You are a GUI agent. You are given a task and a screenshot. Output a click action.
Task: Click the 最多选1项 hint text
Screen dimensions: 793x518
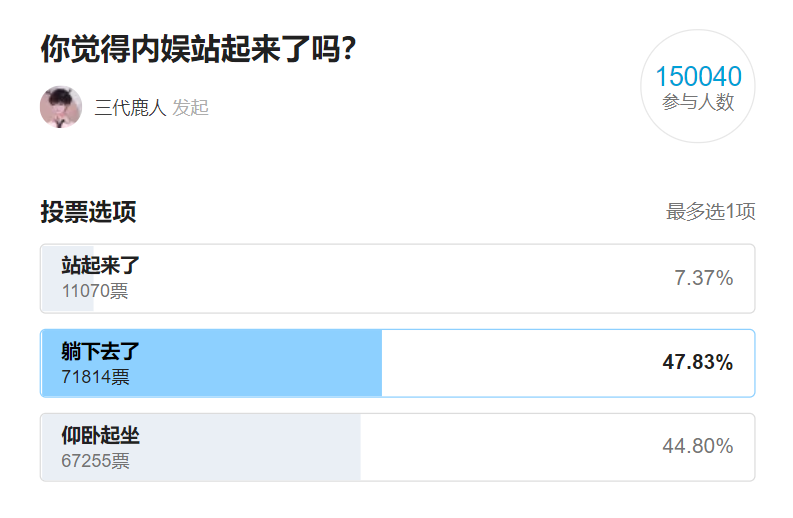[710, 212]
